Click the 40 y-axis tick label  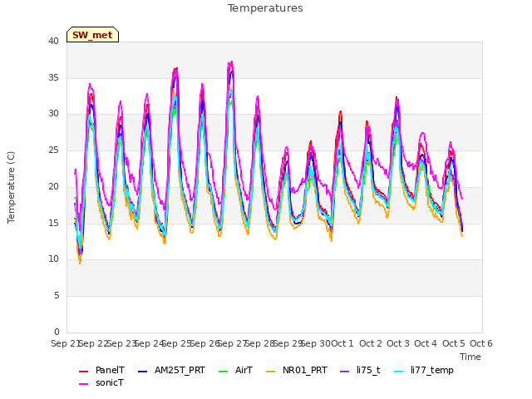pyautogui.click(x=53, y=41)
